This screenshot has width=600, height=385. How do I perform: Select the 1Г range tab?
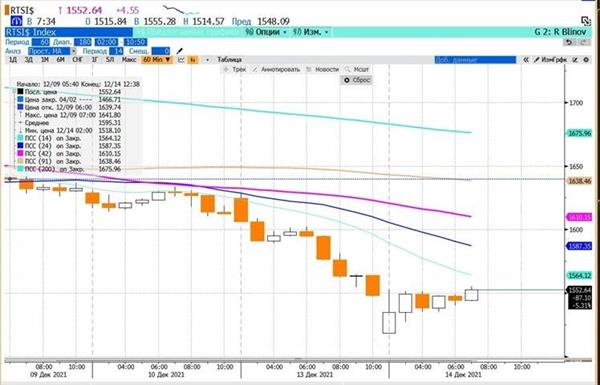pyautogui.click(x=95, y=60)
